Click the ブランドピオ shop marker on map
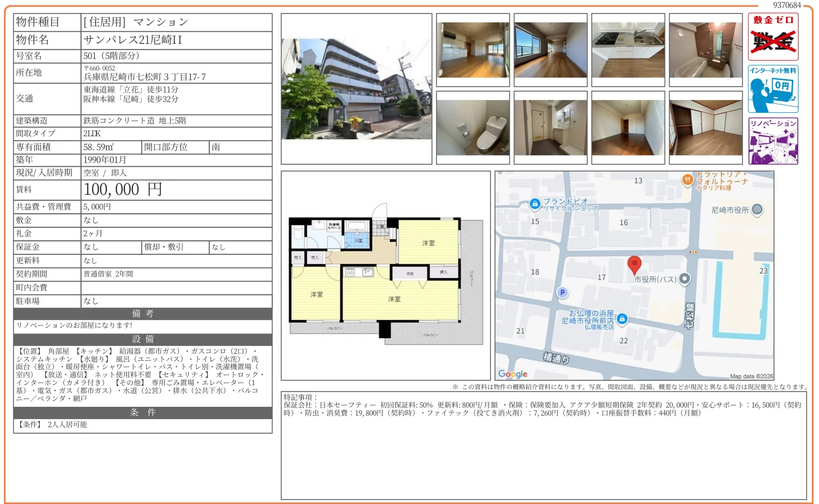This screenshot has width=819, height=504. [535, 204]
